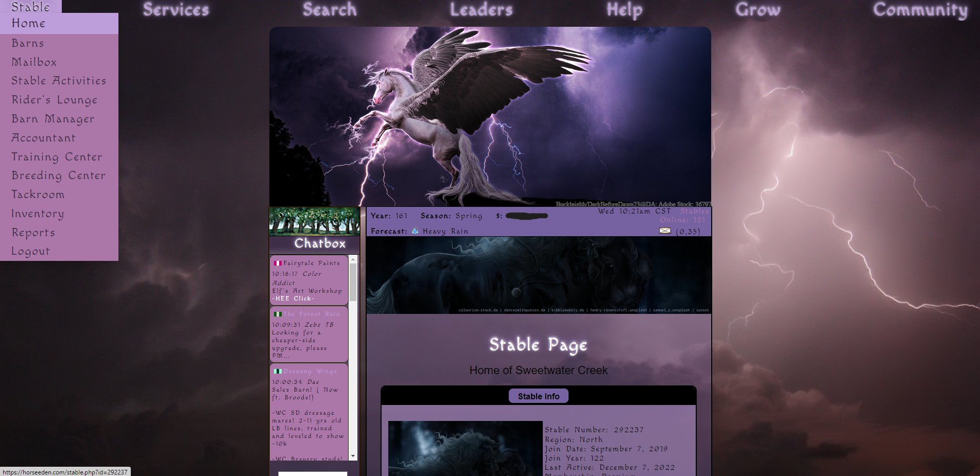Viewport: 980px width, 476px height.
Task: Open Stable Activities
Action: [59, 81]
